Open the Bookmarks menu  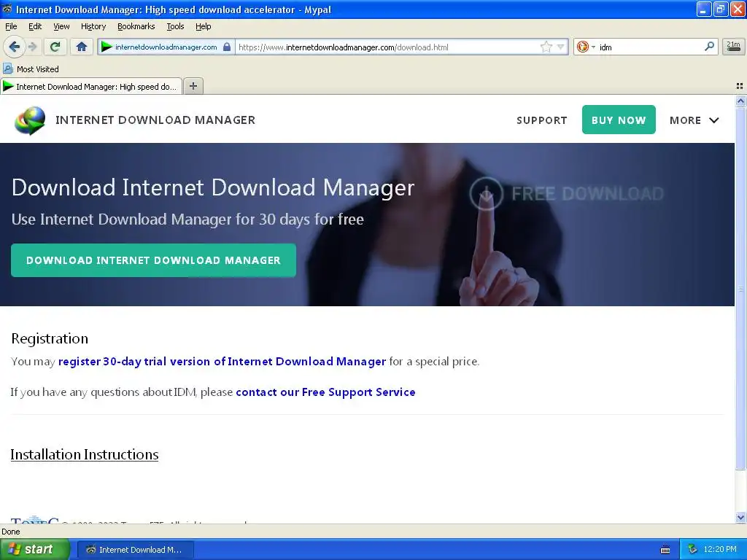coord(136,26)
